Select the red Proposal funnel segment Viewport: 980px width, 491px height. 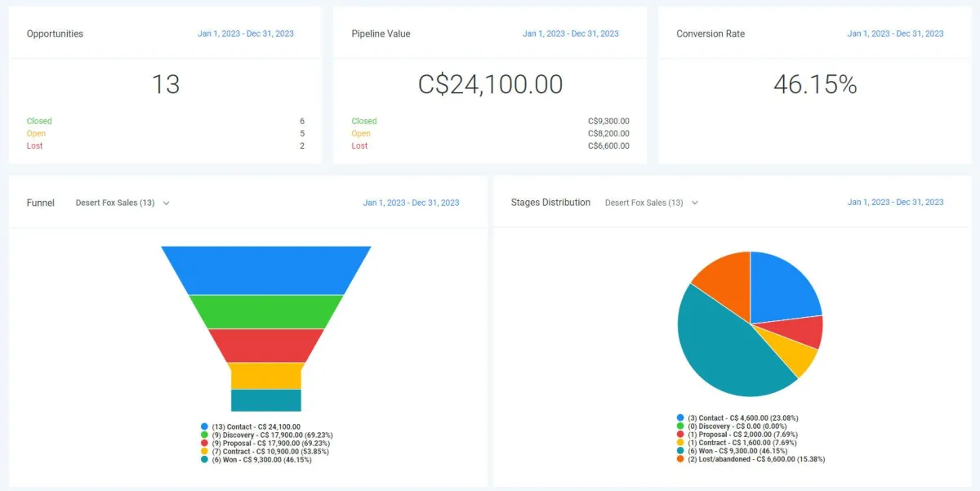coord(266,345)
